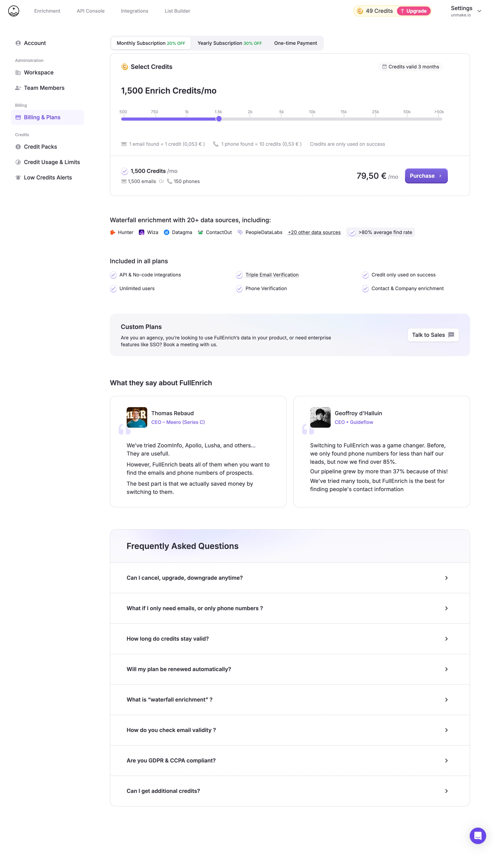Viewport: 493px width, 868px height.
Task: Click the calendar icon in Credits valid badge
Action: (384, 67)
